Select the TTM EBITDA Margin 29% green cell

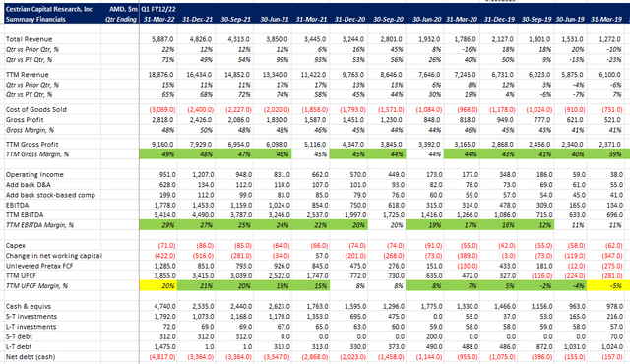[x=158, y=225]
